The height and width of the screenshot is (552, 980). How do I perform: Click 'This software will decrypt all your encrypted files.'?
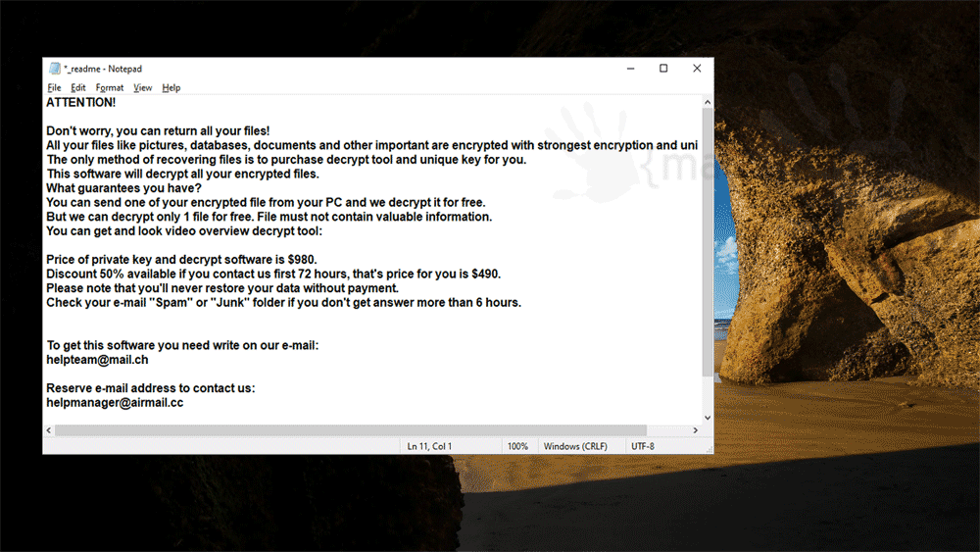pyautogui.click(x=182, y=175)
